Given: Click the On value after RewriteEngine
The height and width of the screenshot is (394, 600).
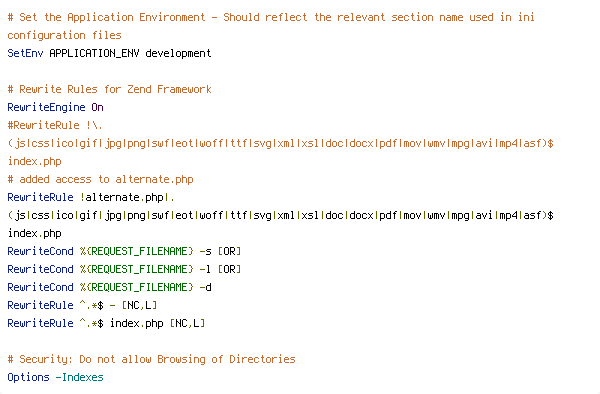Looking at the screenshot, I should pos(97,107).
